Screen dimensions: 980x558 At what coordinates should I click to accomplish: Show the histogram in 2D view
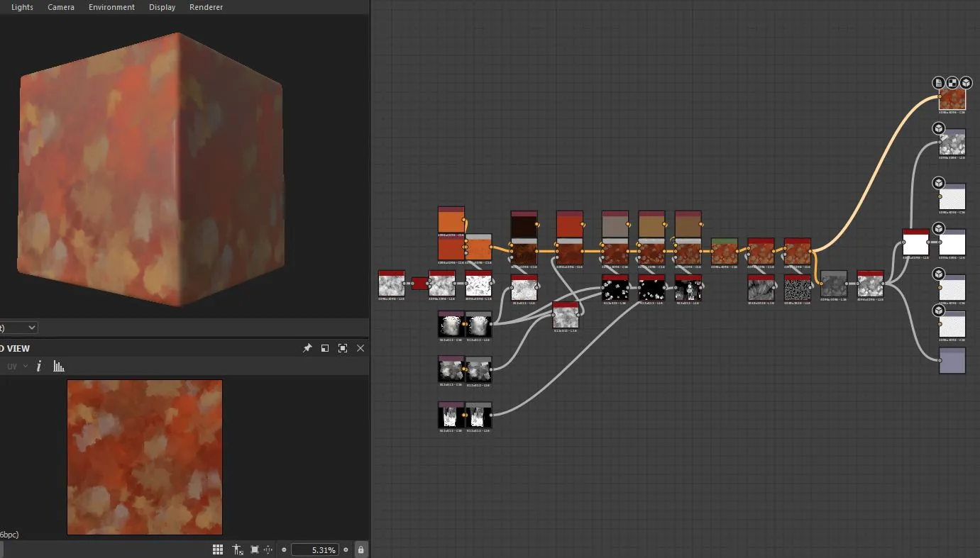point(59,366)
